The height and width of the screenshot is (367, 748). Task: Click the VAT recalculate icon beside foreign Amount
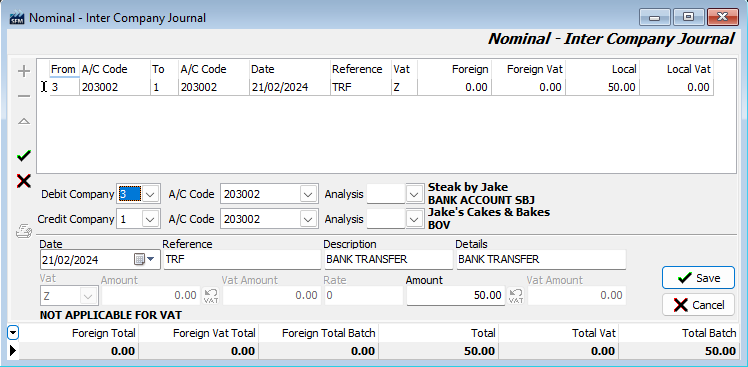pyautogui.click(x=211, y=296)
